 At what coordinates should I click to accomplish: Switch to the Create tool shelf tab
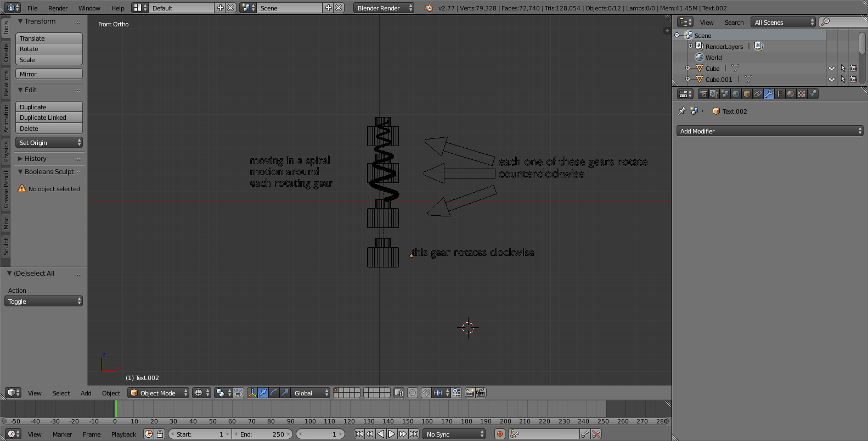pyautogui.click(x=6, y=53)
